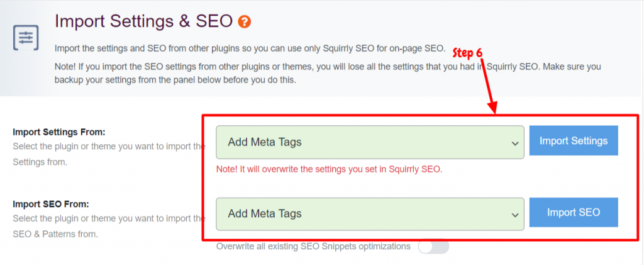
Task: Click the red overwrite settings warning note
Action: pyautogui.click(x=329, y=169)
